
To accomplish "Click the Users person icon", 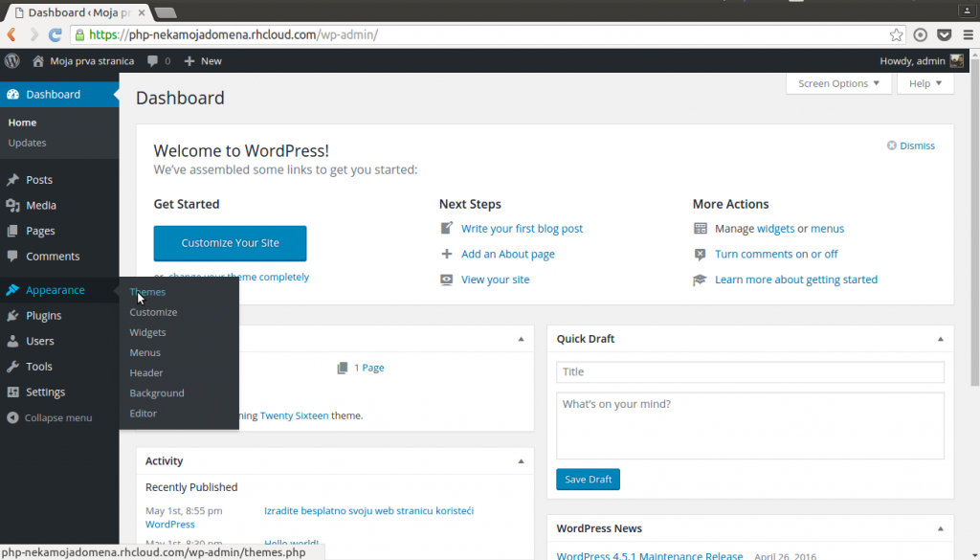I will click(x=12, y=341).
